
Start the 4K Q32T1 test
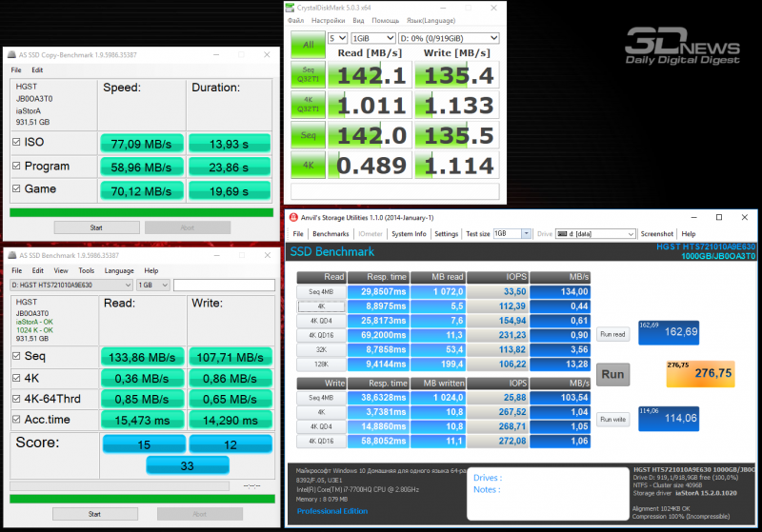tap(308, 105)
